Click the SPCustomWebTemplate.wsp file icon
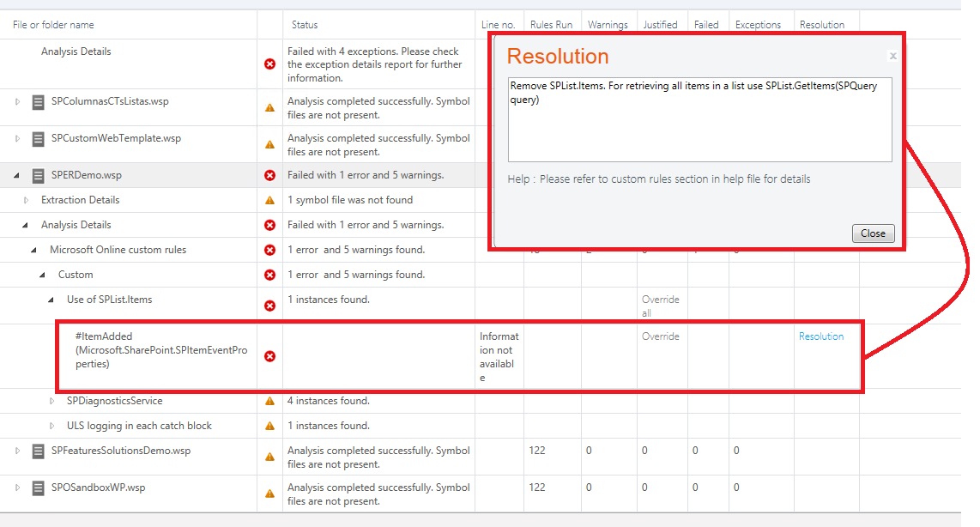980x527 pixels. [38, 139]
